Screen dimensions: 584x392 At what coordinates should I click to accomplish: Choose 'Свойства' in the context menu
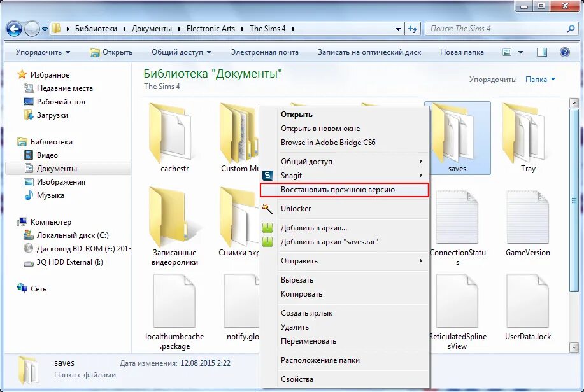345,379
